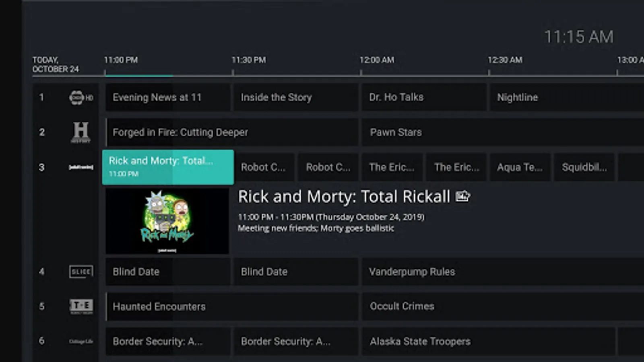Image resolution: width=644 pixels, height=362 pixels.
Task: Select Haunted Encounters program
Action: (x=232, y=306)
